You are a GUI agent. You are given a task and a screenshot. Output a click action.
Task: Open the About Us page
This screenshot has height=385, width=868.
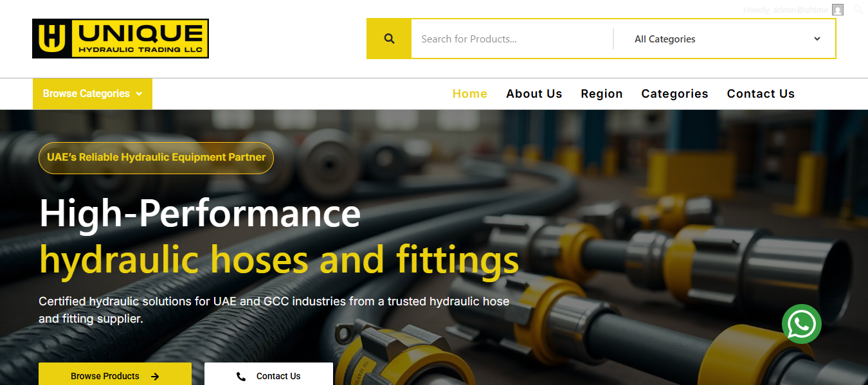tap(534, 94)
